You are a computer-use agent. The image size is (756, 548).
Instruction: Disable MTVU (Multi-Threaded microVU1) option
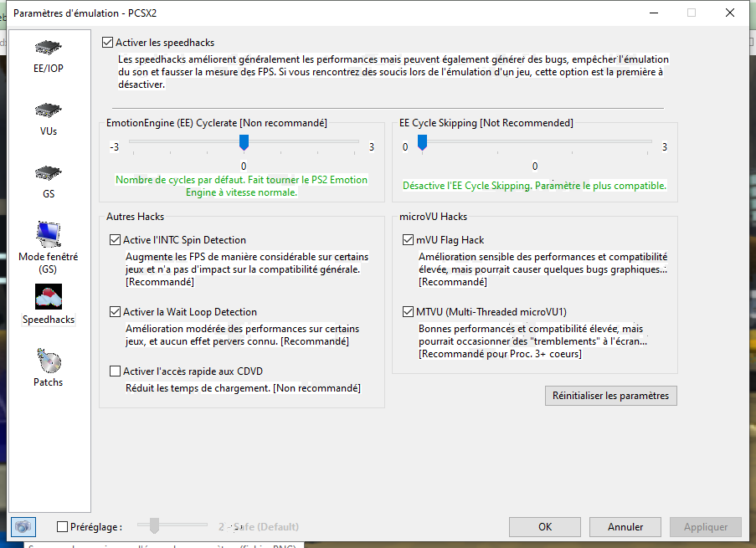point(409,312)
